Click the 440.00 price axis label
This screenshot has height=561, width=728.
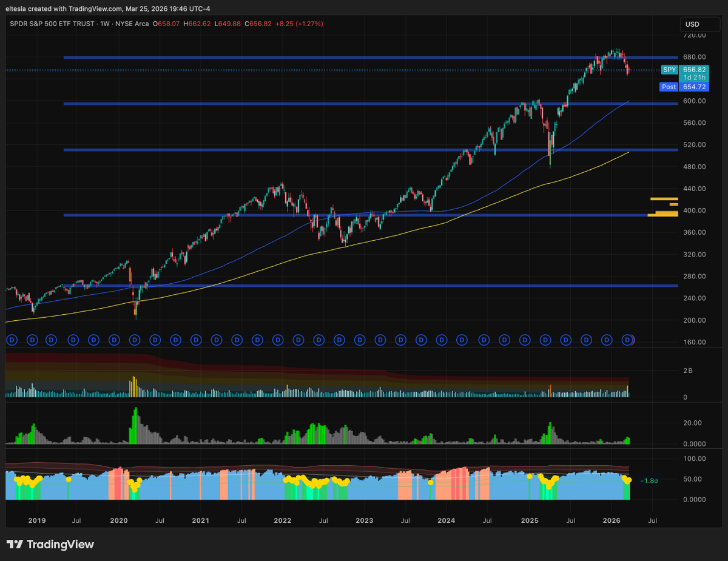tap(694, 189)
